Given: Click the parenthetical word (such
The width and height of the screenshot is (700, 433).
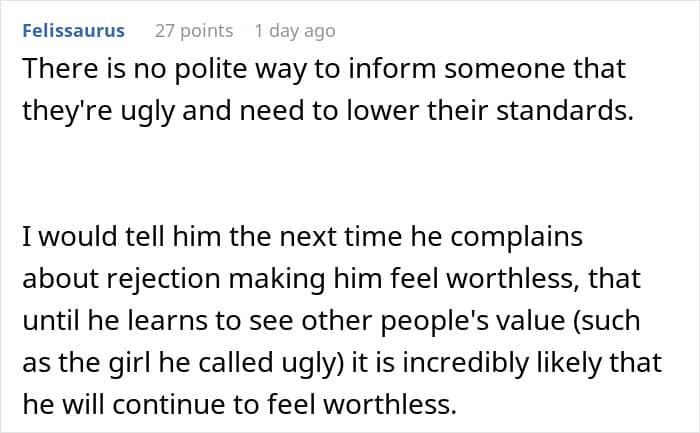Looking at the screenshot, I should click(x=607, y=321).
